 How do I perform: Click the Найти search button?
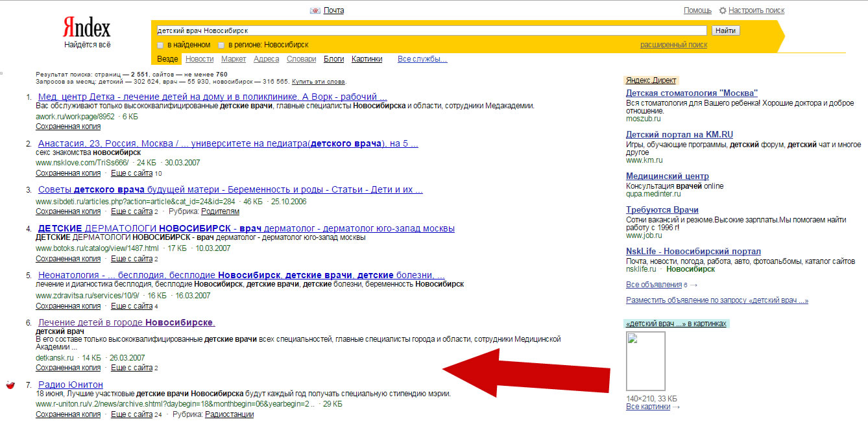[x=725, y=30]
